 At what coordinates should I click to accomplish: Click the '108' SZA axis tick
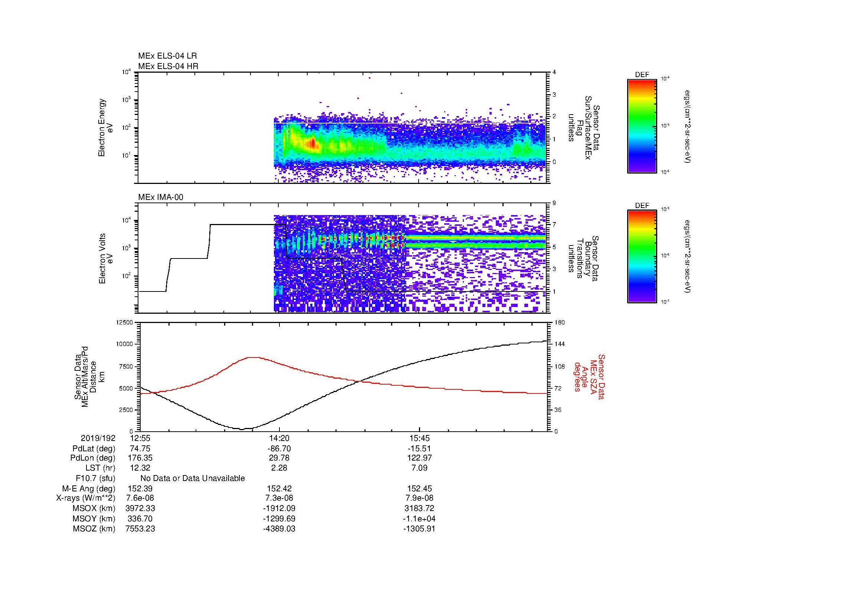tap(560, 366)
